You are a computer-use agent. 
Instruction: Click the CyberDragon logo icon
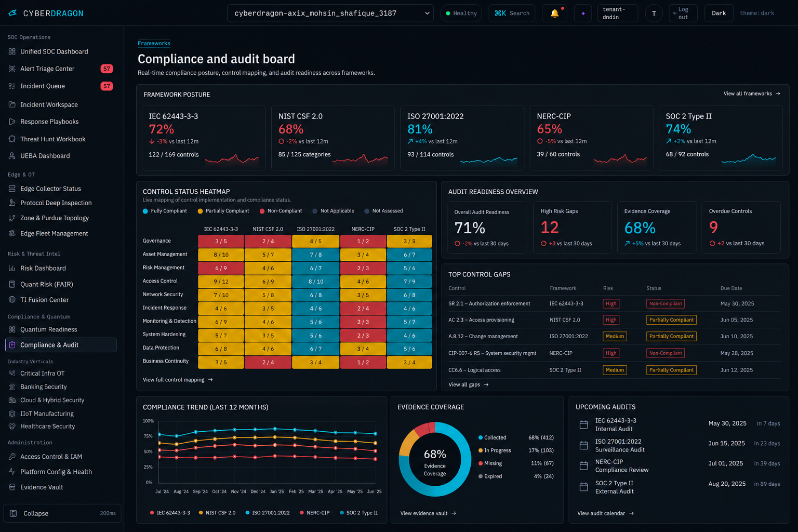(12, 13)
